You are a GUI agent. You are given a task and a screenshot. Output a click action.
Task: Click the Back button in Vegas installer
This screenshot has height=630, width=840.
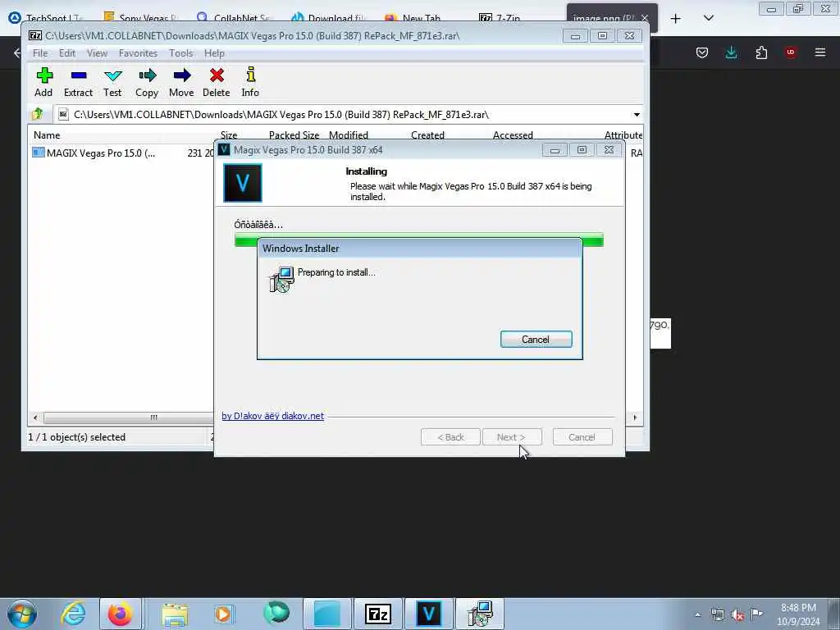point(450,437)
